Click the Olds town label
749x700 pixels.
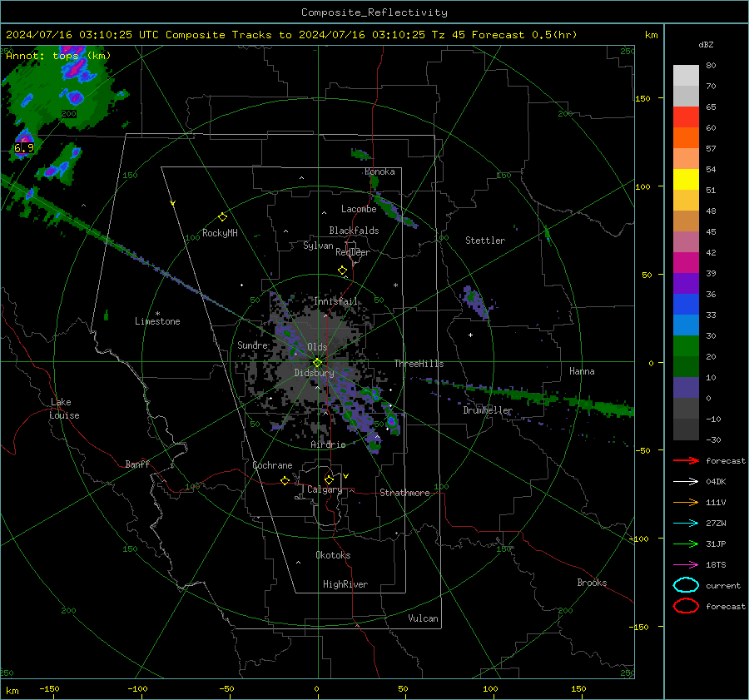[x=317, y=347]
